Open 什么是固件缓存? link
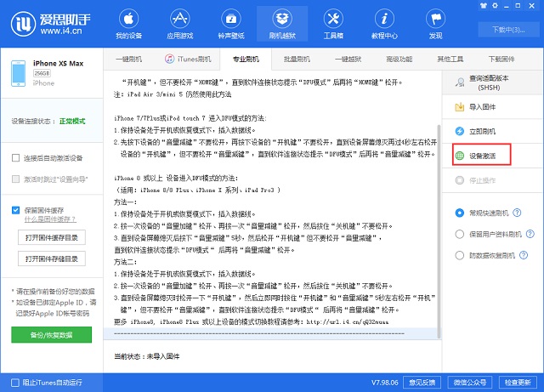The image size is (544, 392). coord(50,219)
